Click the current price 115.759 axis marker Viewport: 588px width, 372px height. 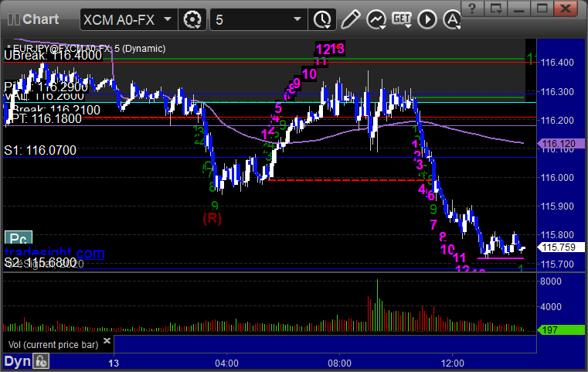[561, 247]
